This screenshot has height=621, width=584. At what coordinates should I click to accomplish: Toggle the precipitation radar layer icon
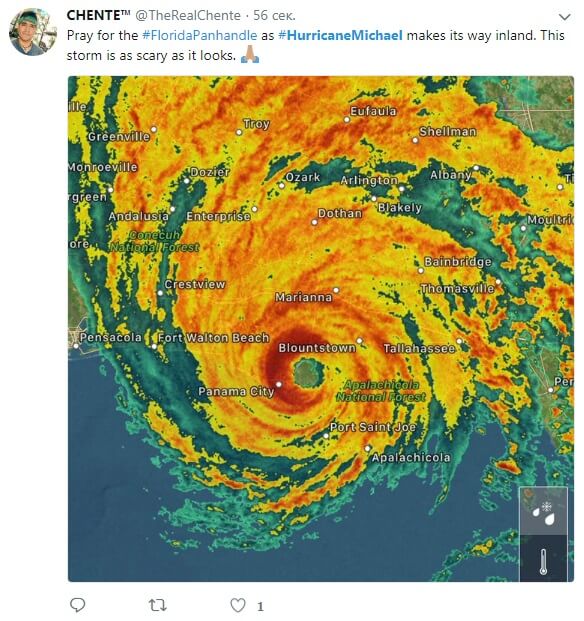click(x=543, y=511)
